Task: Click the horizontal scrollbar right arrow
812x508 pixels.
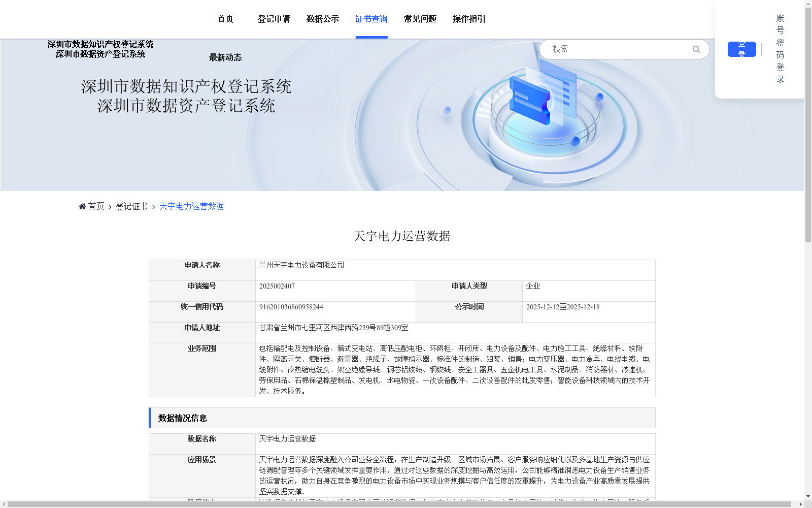Action: coord(801,504)
